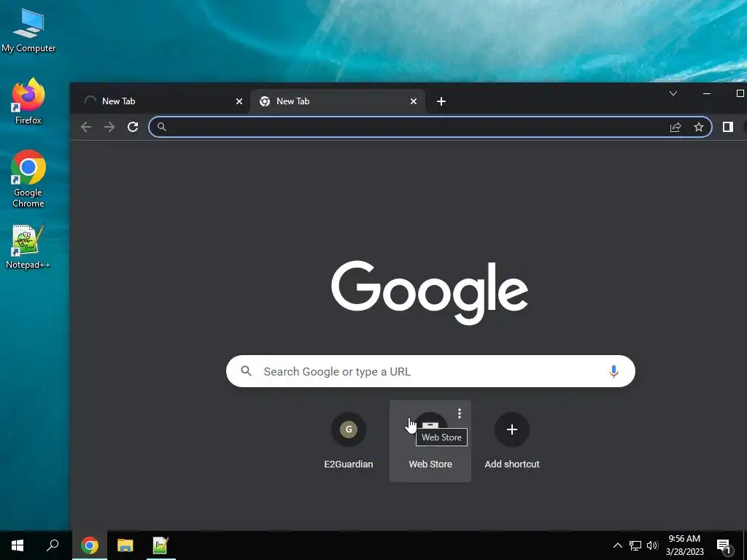Open My Computer desktop icon
747x560 pixels.
pos(28,31)
